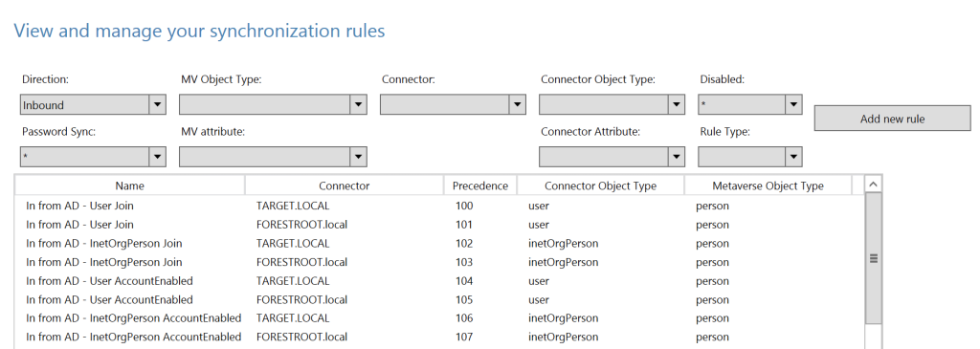
Task: Click the scroll up arrow of rules list
Action: click(x=874, y=185)
